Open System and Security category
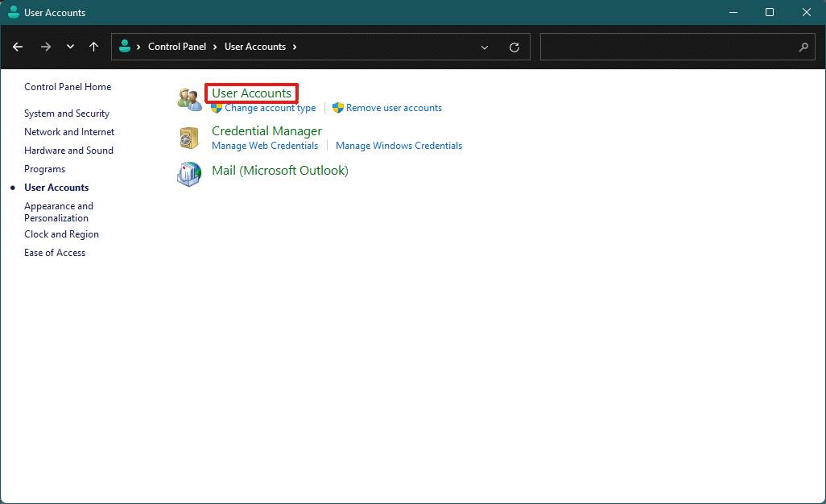Screen dimensions: 826x504 pyautogui.click(x=67, y=114)
